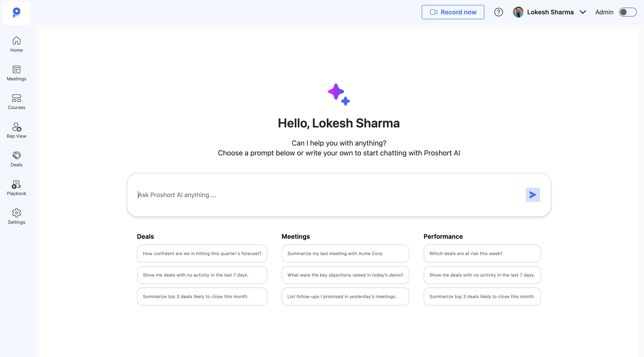Choose the follow-ups promised yesterday prompt
Image resolution: width=644 pixels, height=357 pixels.
(x=345, y=296)
